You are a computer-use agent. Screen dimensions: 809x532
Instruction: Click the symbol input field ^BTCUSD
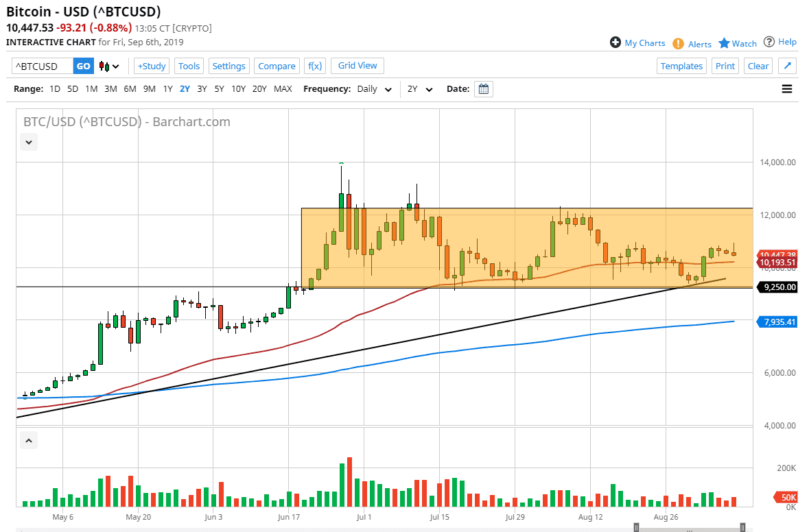coord(43,66)
